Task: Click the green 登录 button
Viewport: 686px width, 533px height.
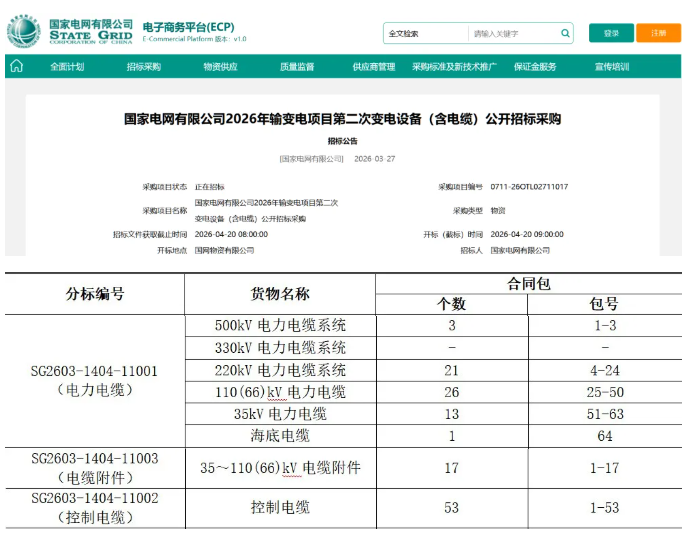Action: 611,33
